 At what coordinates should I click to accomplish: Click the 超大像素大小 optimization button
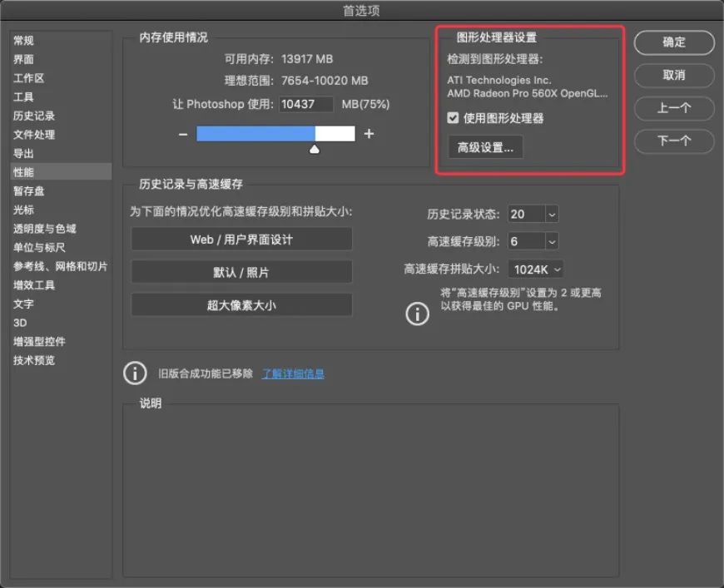click(241, 305)
